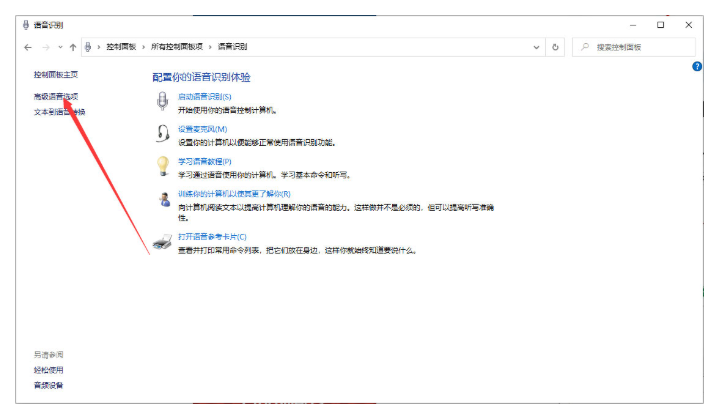Open 文本到语音转换 in the sidebar
713x412 pixels.
point(60,112)
